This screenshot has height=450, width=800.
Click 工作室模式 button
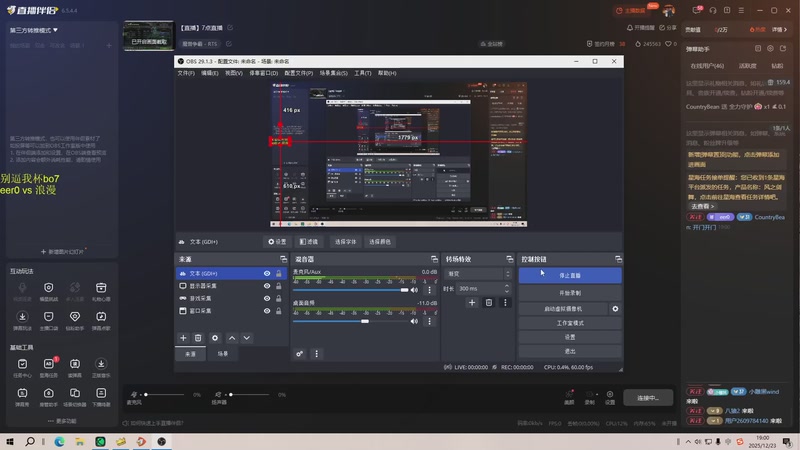[x=570, y=323]
